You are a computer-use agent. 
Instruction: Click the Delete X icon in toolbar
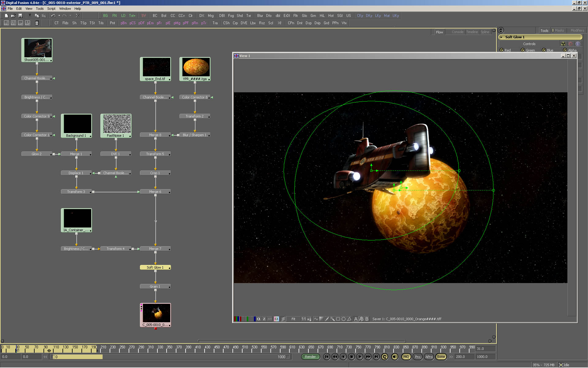point(77,16)
